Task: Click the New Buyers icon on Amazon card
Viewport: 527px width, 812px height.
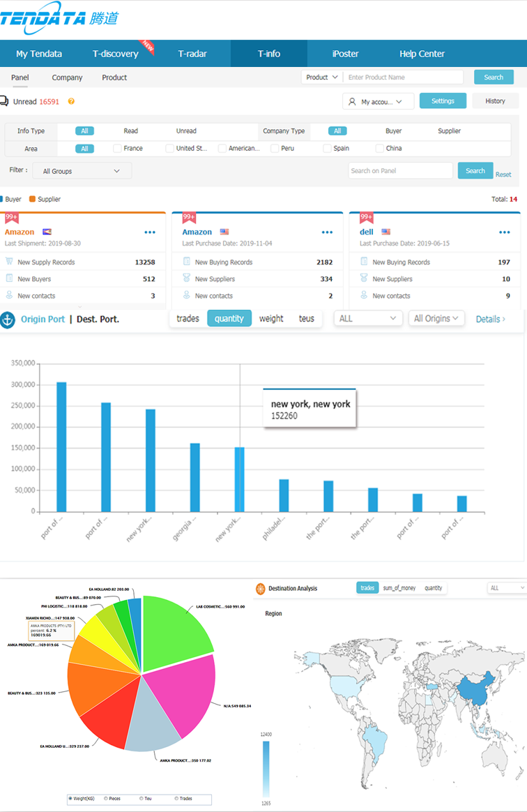Action: point(9,278)
